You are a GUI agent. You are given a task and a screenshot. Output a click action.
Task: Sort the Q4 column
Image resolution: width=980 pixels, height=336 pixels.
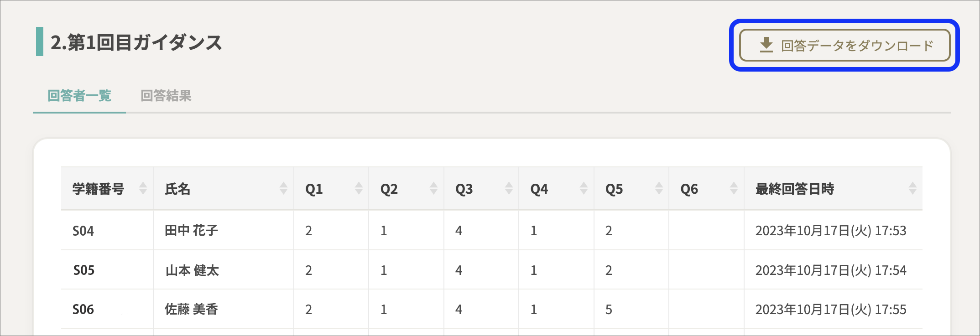[584, 188]
